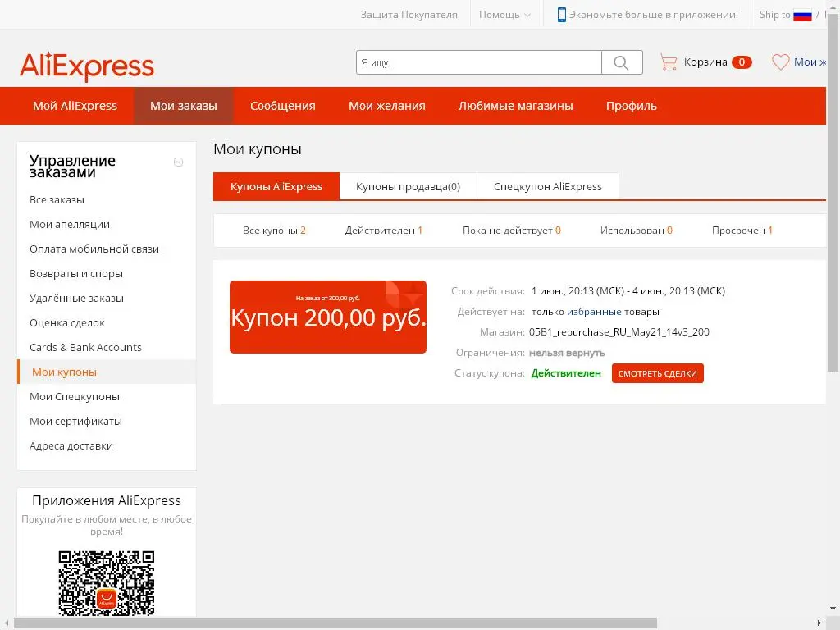Open Мои апелляции in sidebar

70,225
